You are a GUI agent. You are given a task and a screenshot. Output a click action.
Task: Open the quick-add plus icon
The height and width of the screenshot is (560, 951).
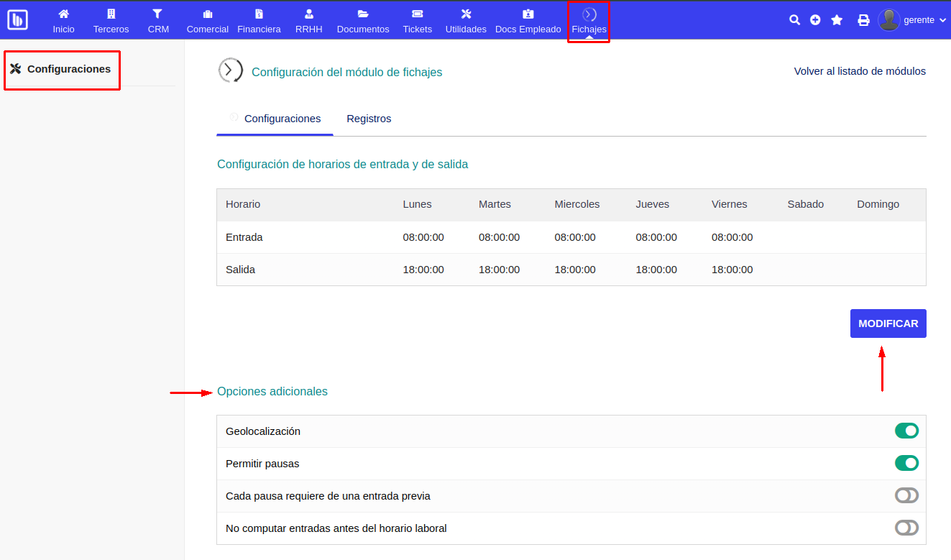pyautogui.click(x=815, y=20)
